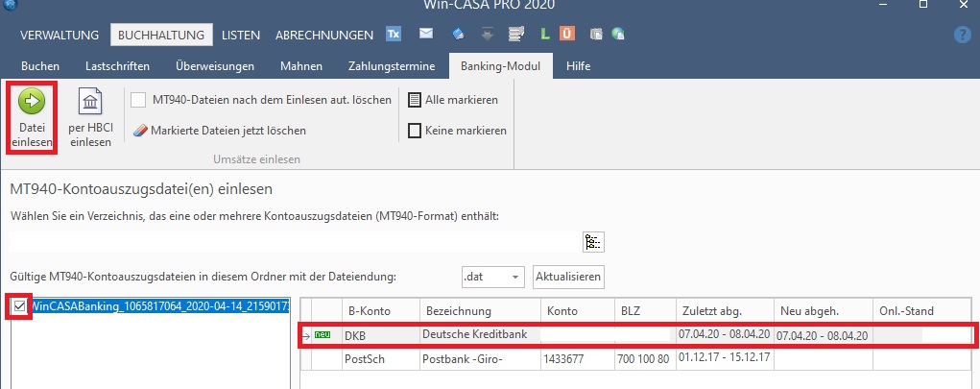
Task: Switch to the Banking-Modul tab
Action: pyautogui.click(x=501, y=65)
